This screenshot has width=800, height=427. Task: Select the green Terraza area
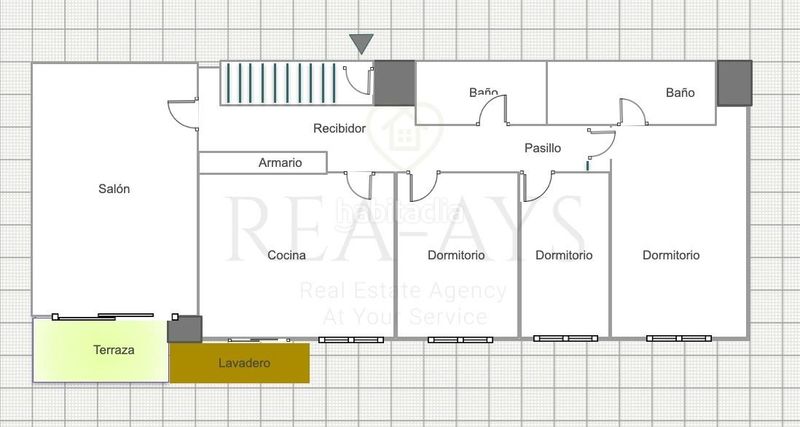100,350
